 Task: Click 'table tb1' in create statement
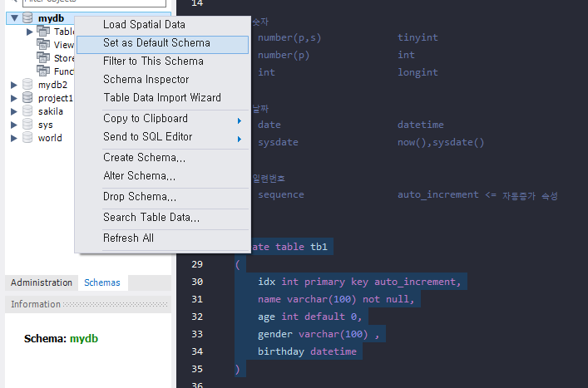(x=302, y=247)
